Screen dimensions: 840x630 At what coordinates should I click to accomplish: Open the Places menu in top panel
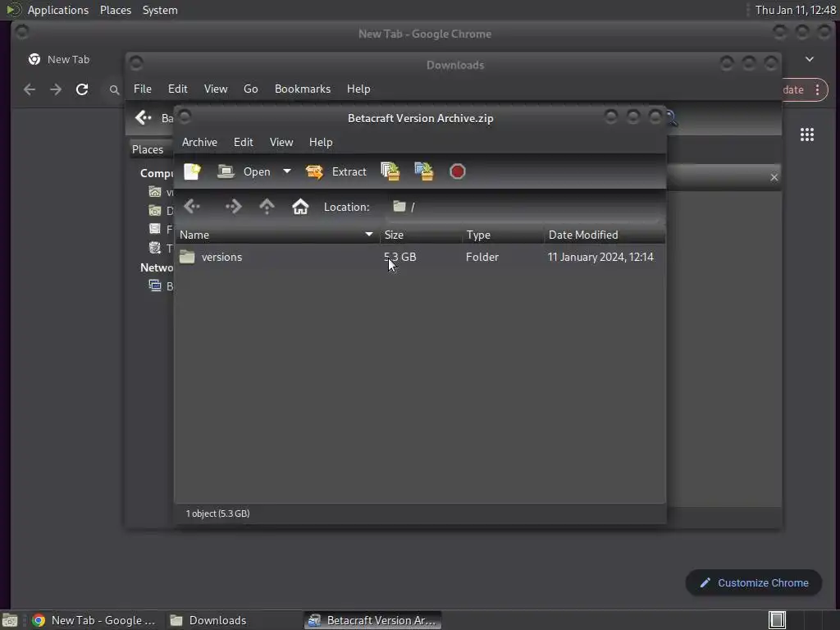116,10
